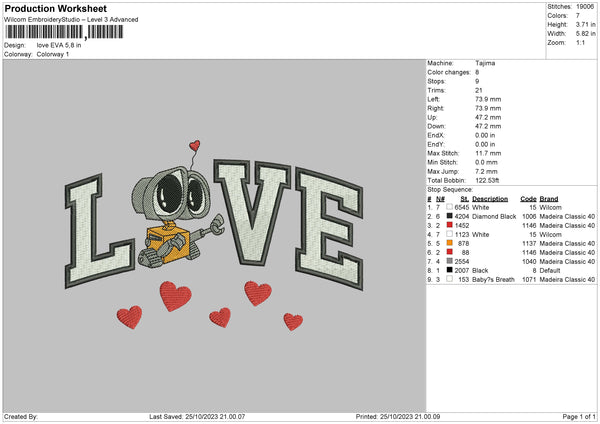Screen dimensions: 600x424
Task: Click the Production Worksheet title
Action: click(55, 8)
